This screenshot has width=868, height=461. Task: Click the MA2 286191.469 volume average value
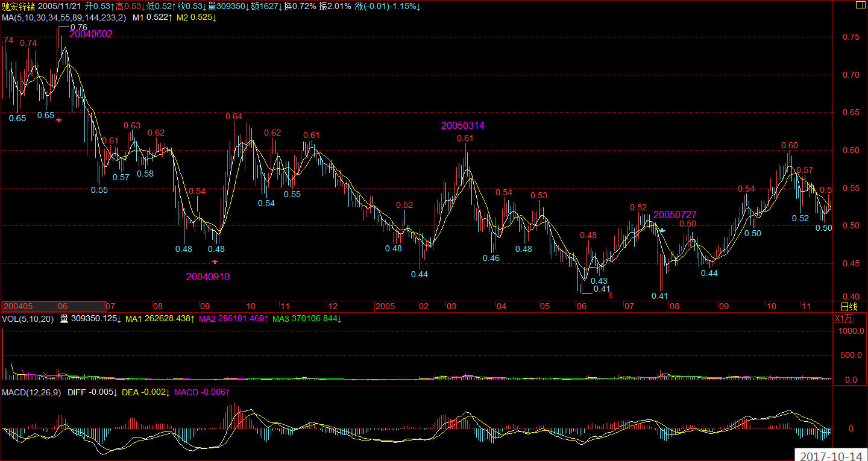coord(233,318)
